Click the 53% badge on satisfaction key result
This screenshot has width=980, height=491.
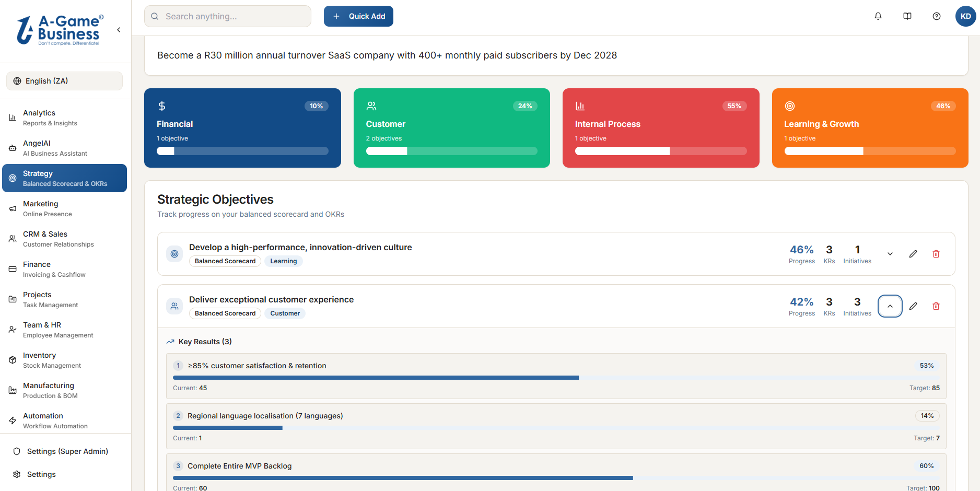[x=927, y=366]
